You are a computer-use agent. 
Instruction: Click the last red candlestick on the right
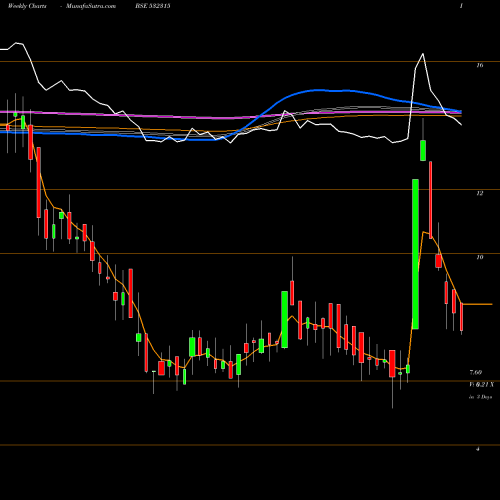coord(462,317)
